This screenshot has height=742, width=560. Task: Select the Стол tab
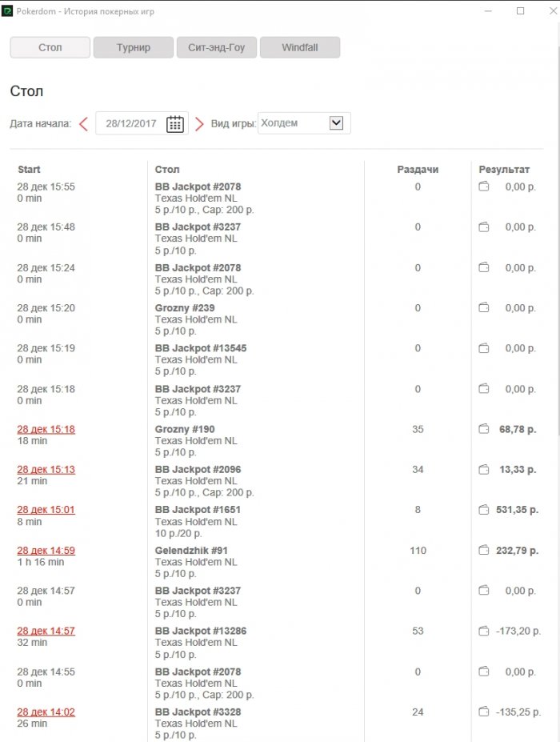tap(50, 48)
